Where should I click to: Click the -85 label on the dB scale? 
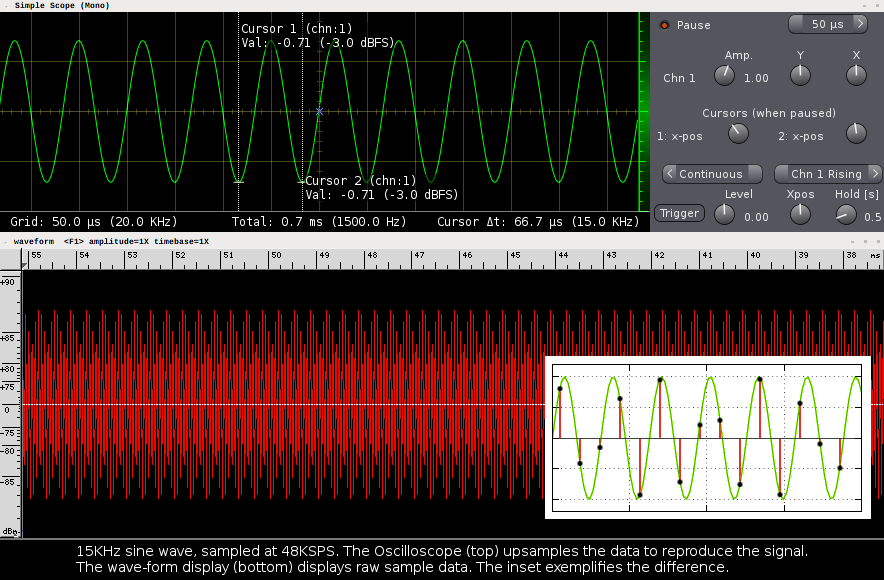click(x=7, y=482)
